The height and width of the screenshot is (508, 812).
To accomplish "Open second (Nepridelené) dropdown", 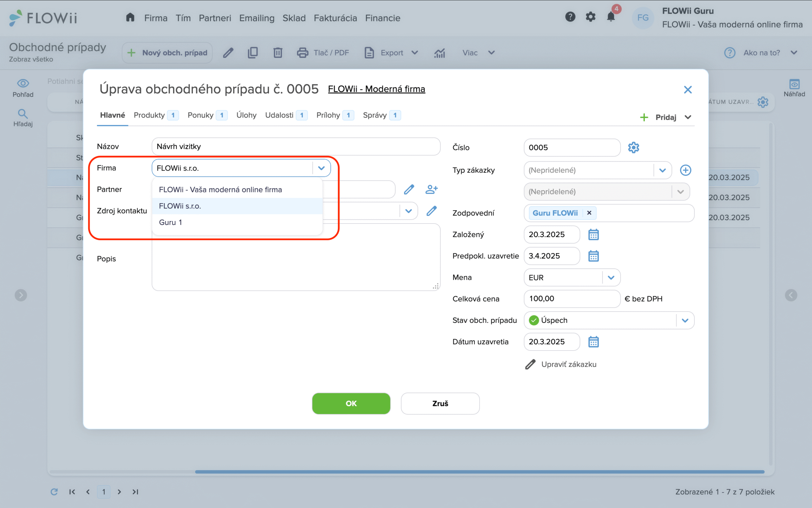I will 680,191.
